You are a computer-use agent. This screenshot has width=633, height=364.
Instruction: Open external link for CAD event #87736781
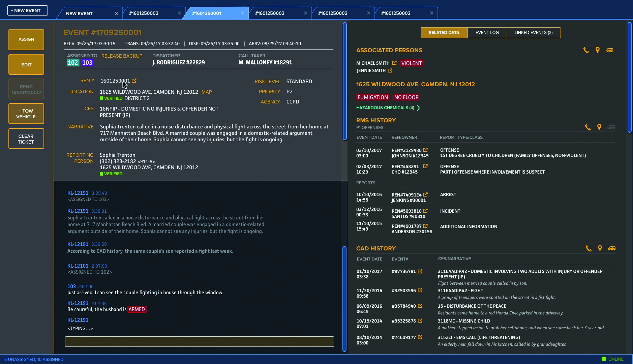pyautogui.click(x=420, y=271)
